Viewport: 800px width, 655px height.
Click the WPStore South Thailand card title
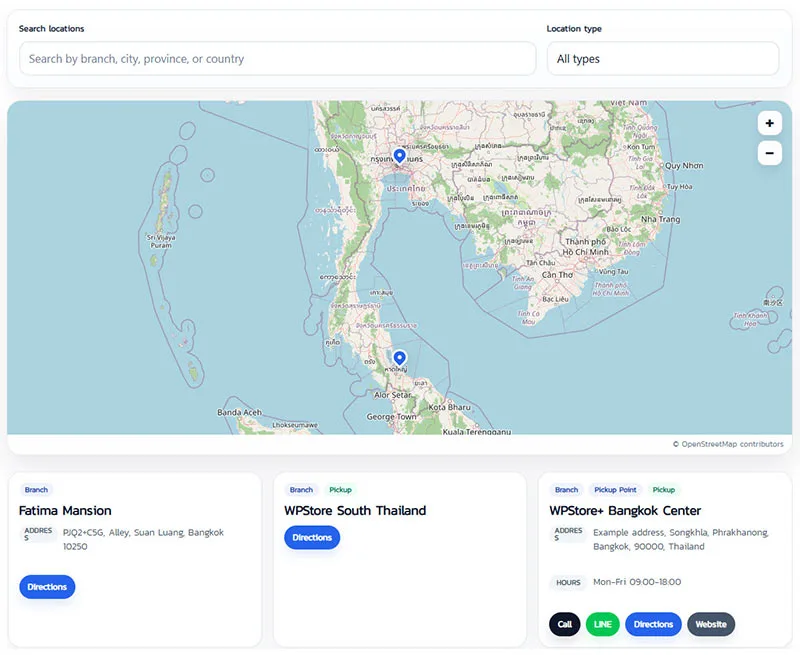355,511
